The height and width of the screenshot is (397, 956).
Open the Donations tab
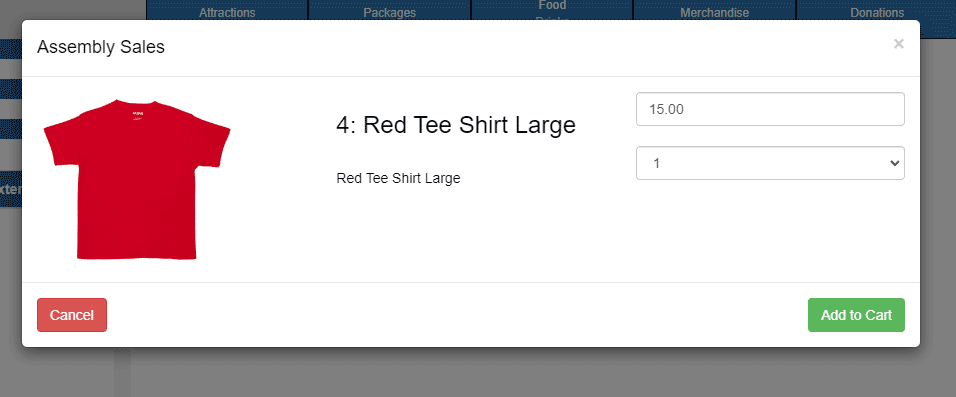click(877, 11)
